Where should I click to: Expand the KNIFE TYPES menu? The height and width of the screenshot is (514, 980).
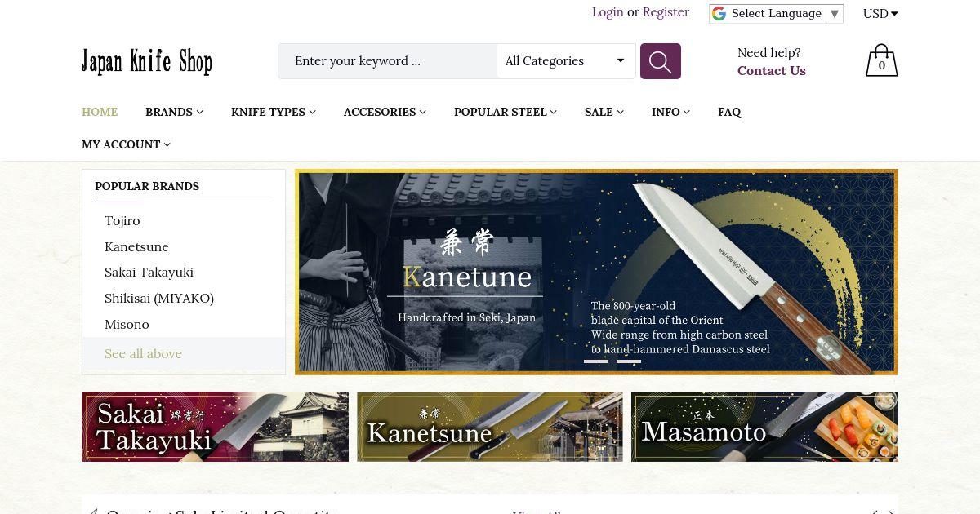point(273,112)
